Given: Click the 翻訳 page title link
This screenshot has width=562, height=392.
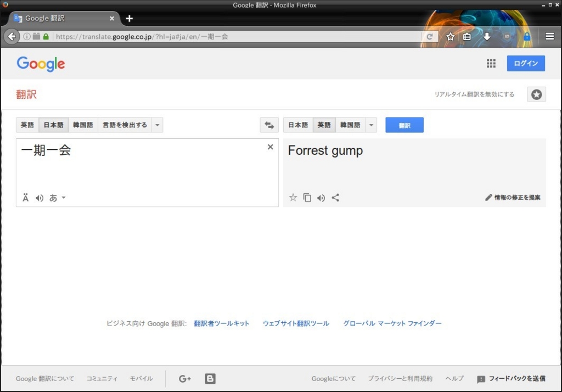Looking at the screenshot, I should click(26, 94).
